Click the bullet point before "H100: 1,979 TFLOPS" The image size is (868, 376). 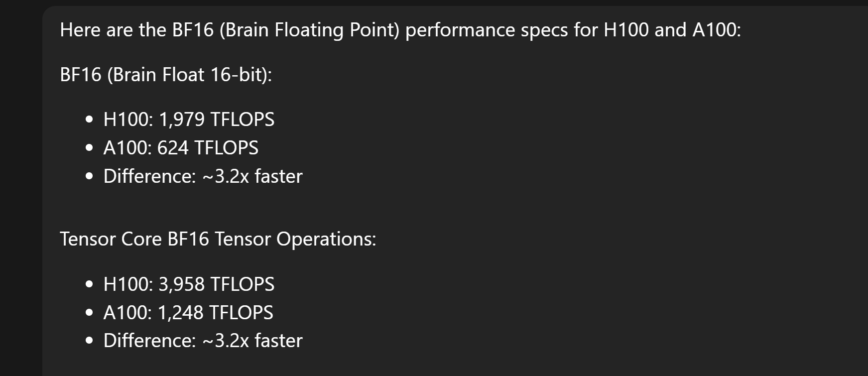point(89,120)
